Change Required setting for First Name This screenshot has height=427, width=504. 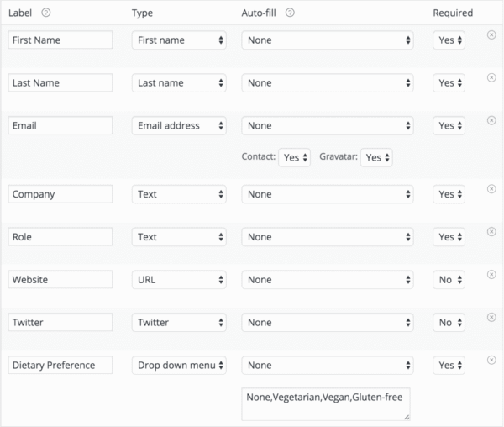(449, 40)
